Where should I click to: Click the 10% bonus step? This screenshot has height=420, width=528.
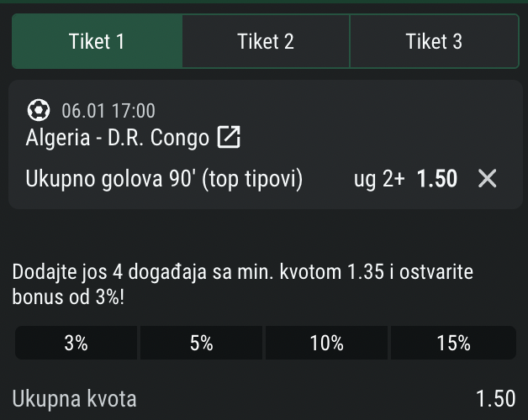pos(326,343)
